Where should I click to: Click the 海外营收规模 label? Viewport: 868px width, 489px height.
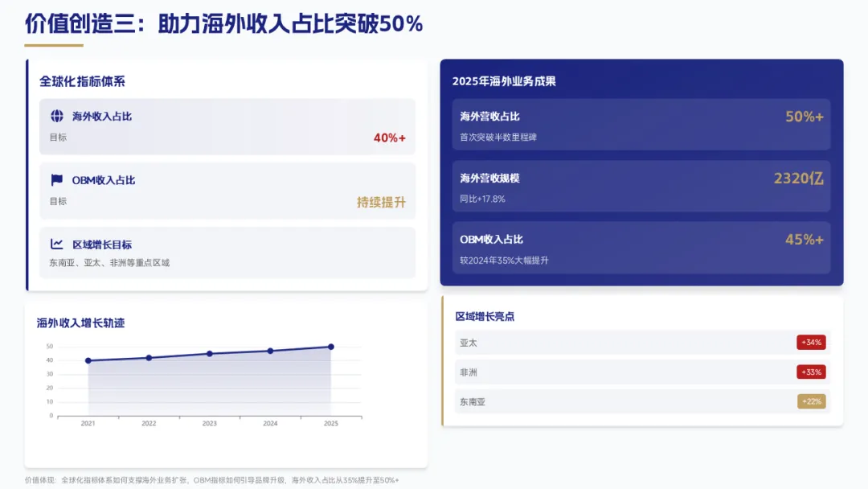(490, 179)
